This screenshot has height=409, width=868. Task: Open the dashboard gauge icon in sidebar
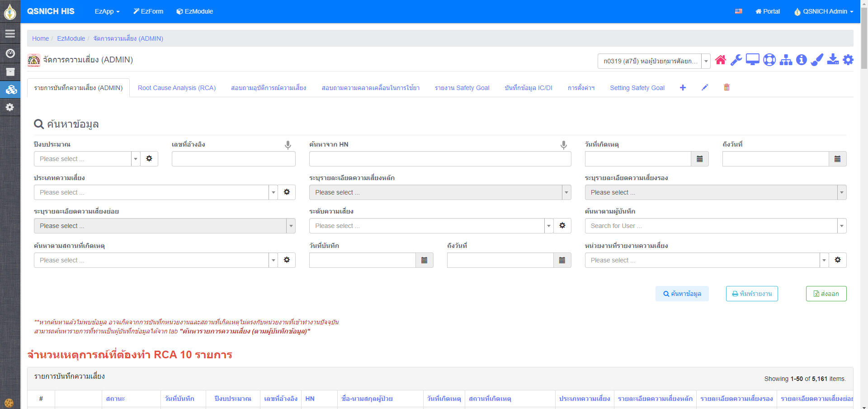(10, 53)
